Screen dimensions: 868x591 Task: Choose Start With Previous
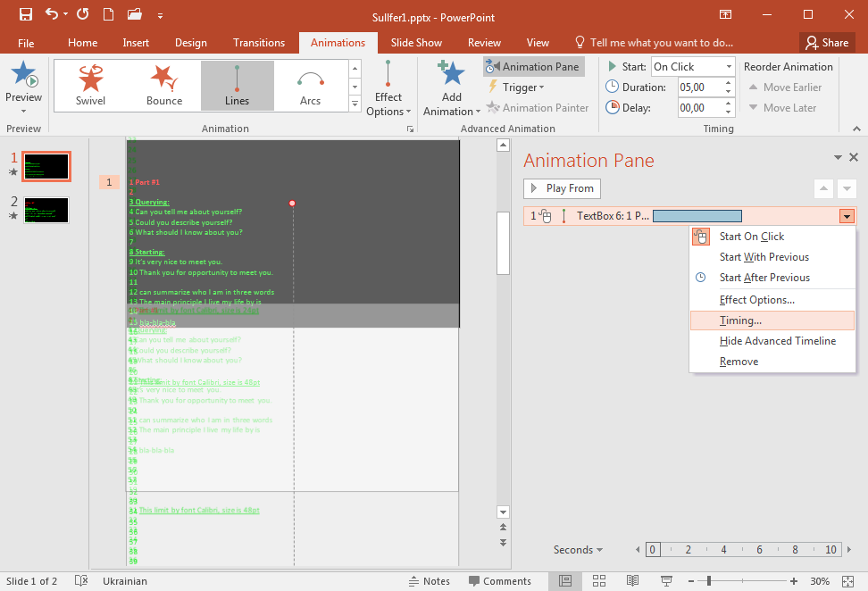coord(772,257)
